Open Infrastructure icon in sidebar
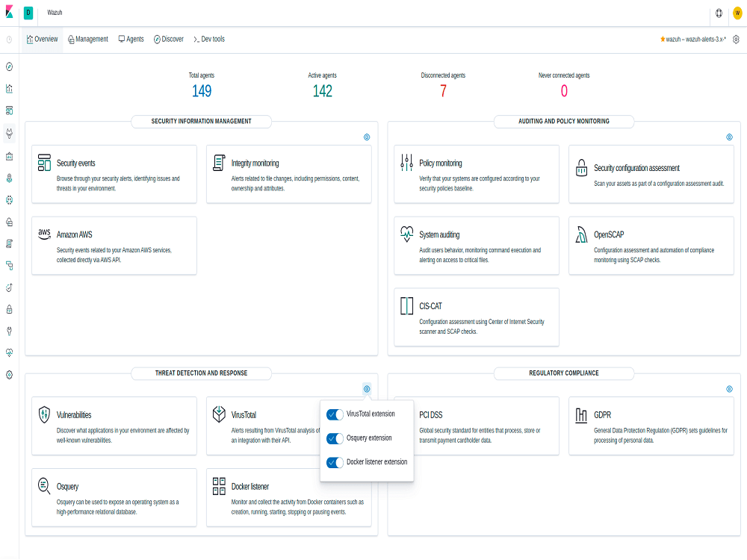Screen dimensions: 747x560 coord(9,222)
